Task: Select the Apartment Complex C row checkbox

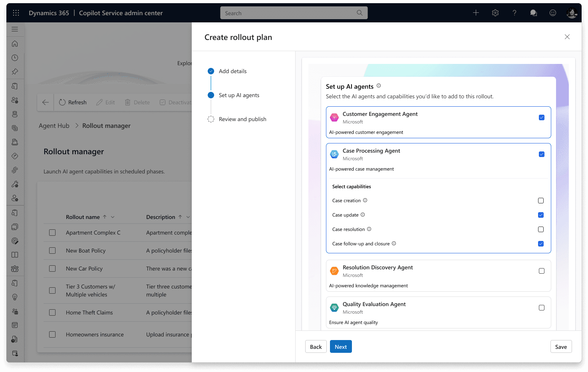Action: [x=52, y=233]
